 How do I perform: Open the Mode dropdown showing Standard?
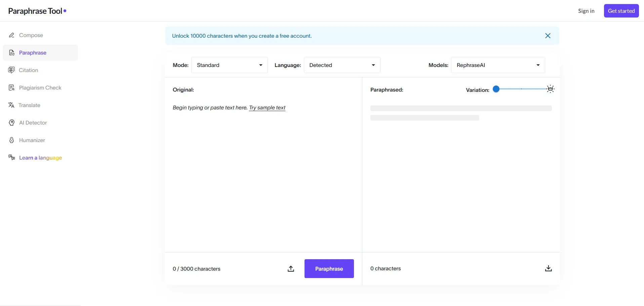click(x=229, y=65)
